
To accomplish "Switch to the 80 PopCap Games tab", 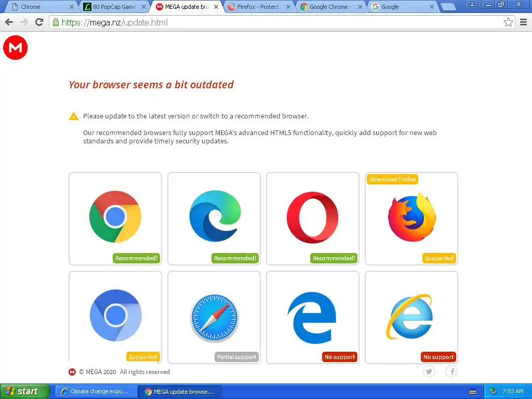I will pyautogui.click(x=114, y=7).
